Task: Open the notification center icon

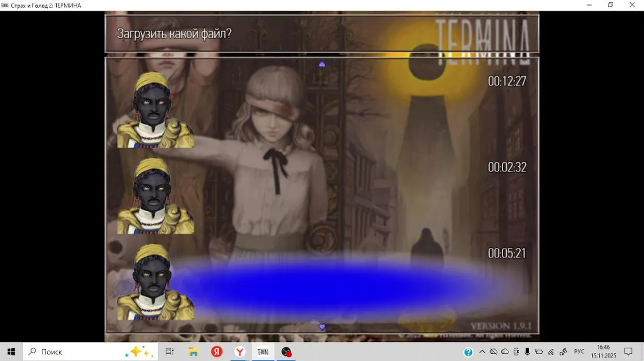Action: coord(628,351)
